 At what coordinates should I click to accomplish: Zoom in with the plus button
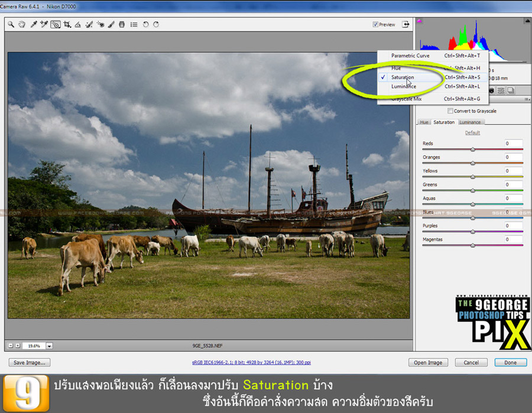(18, 346)
